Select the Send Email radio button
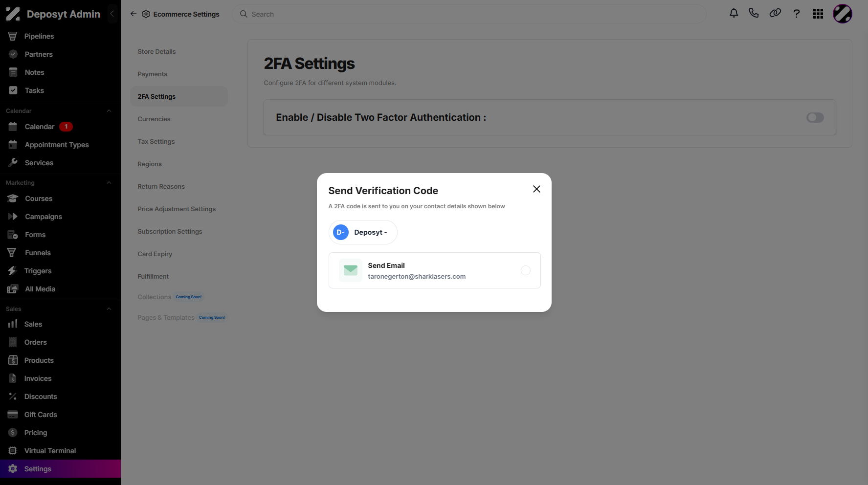 coord(526,270)
